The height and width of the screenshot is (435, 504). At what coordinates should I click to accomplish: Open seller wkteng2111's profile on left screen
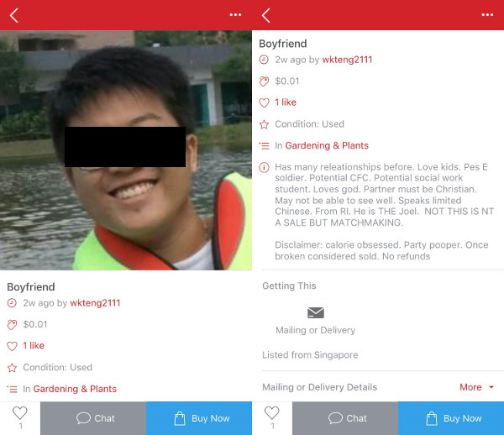click(x=95, y=303)
